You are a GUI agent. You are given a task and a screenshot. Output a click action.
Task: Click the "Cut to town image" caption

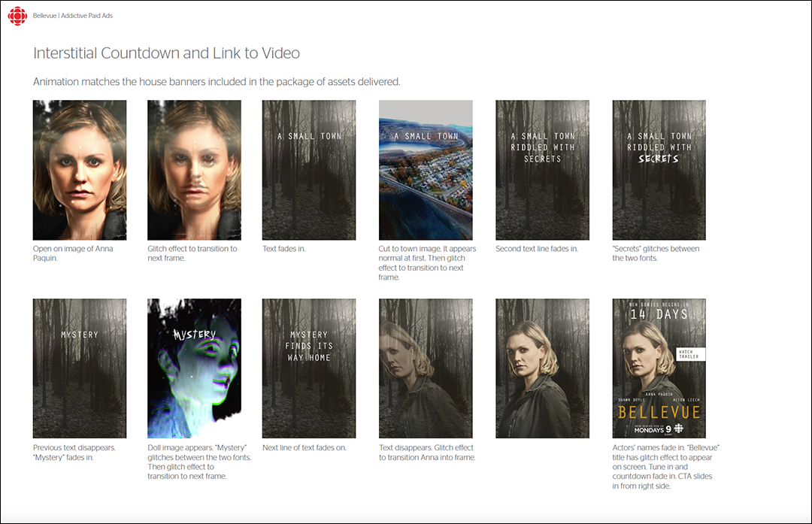pos(427,263)
